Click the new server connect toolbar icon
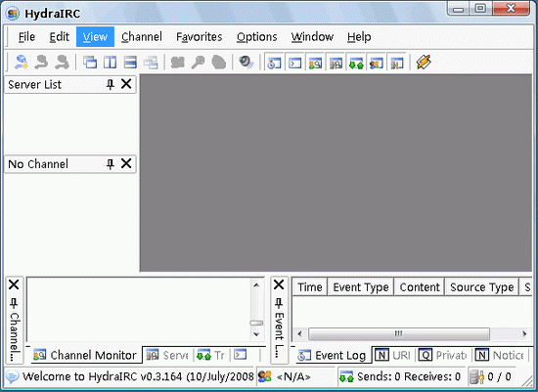The height and width of the screenshot is (392, 538). [x=22, y=63]
